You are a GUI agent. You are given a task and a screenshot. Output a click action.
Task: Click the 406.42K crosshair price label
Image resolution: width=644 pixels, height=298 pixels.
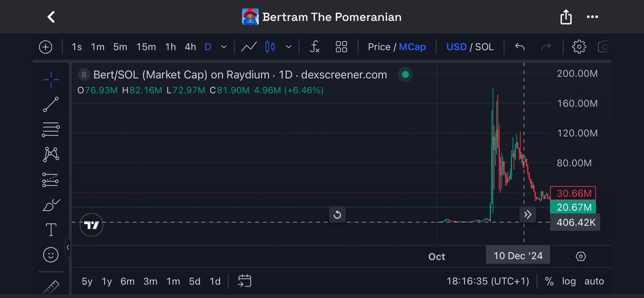(x=575, y=223)
